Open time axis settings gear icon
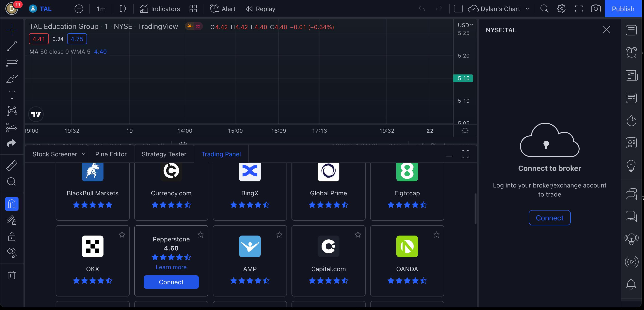The width and height of the screenshot is (644, 310). 465,131
